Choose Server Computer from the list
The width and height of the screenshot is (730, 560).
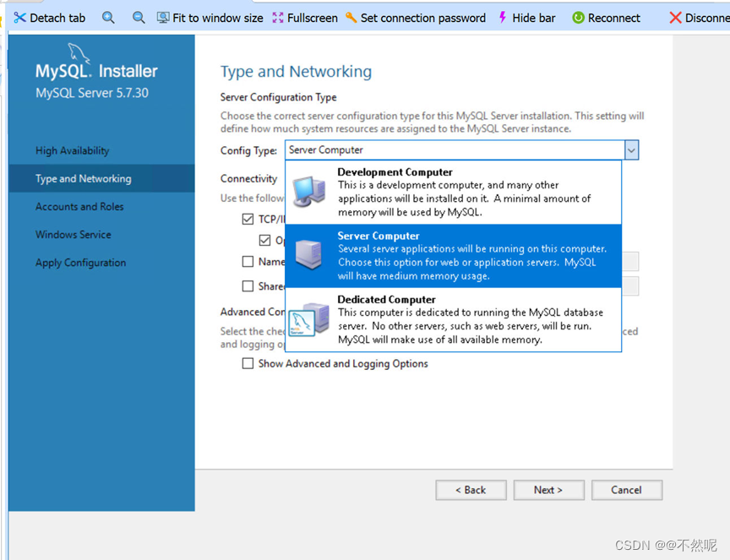point(453,256)
